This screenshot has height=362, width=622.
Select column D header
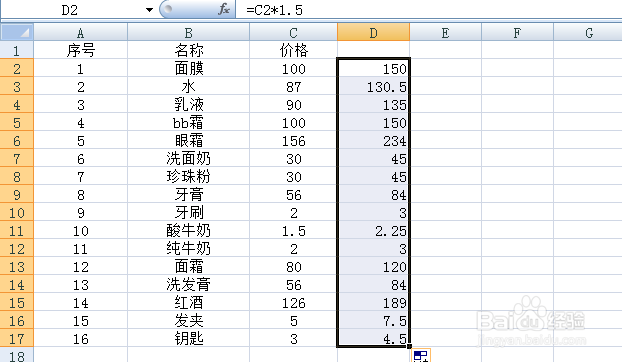(373, 33)
